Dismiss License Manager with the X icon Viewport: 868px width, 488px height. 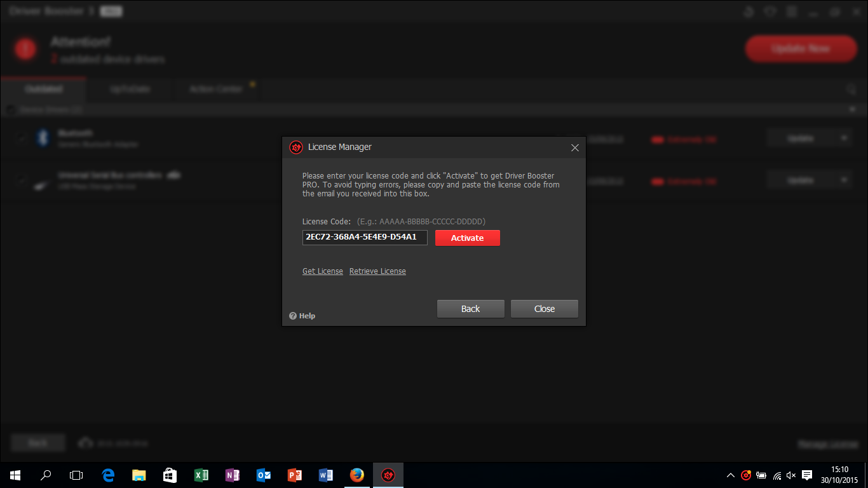click(x=575, y=147)
